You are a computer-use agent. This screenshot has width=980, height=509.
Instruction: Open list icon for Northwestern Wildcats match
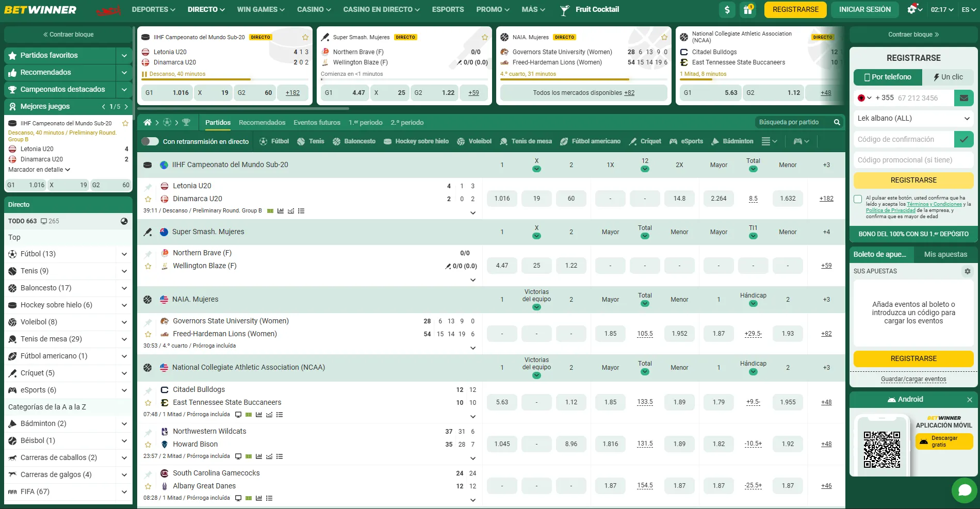(x=280, y=456)
